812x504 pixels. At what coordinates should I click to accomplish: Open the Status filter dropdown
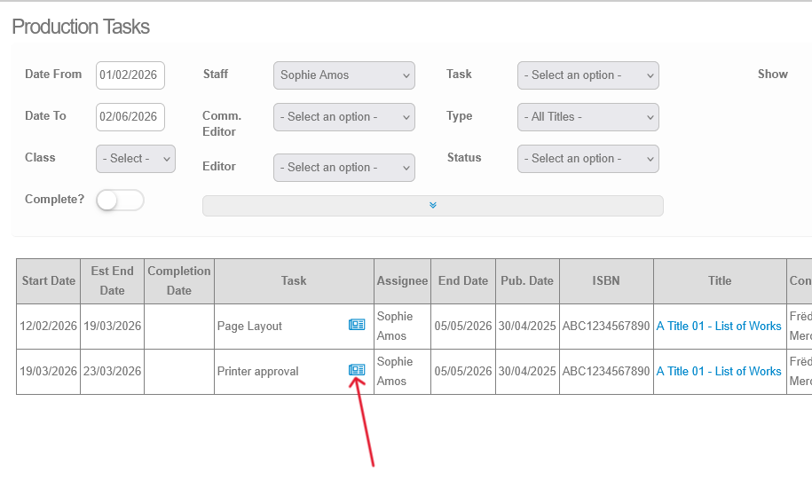click(x=587, y=159)
